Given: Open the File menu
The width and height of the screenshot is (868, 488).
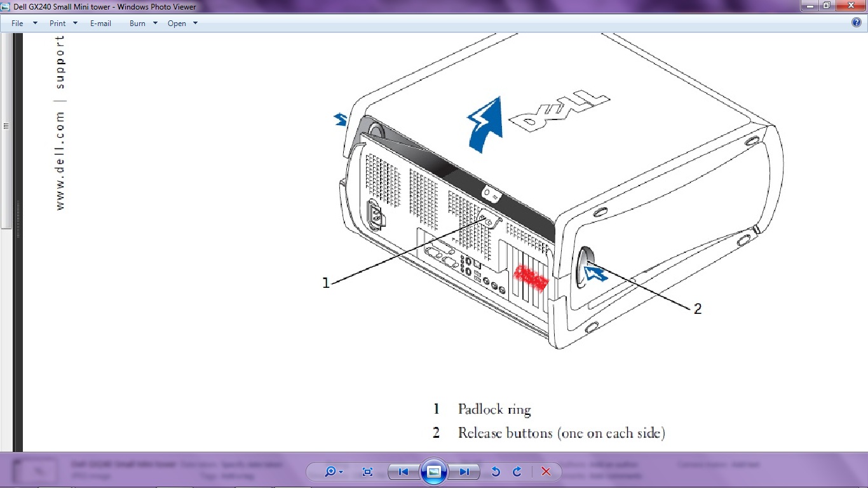Looking at the screenshot, I should 24,24.
